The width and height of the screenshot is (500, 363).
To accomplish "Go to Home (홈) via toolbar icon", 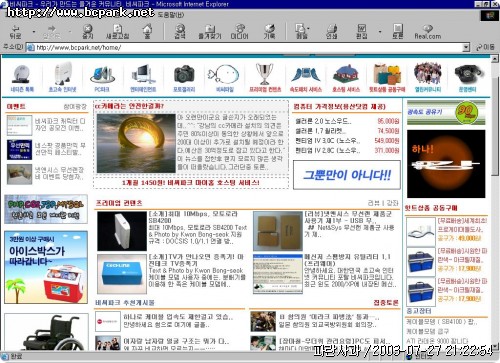I will click(147, 31).
